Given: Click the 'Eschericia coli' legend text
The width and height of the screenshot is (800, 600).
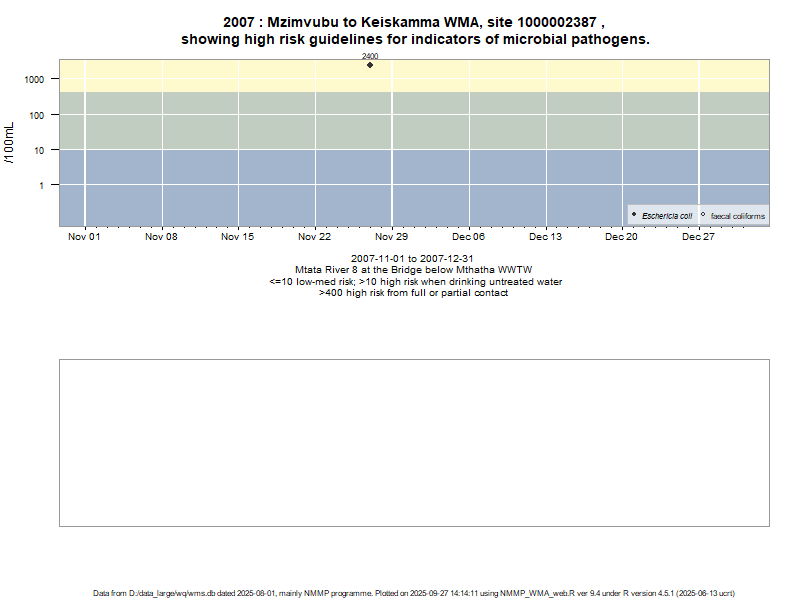Looking at the screenshot, I should pos(667,216).
